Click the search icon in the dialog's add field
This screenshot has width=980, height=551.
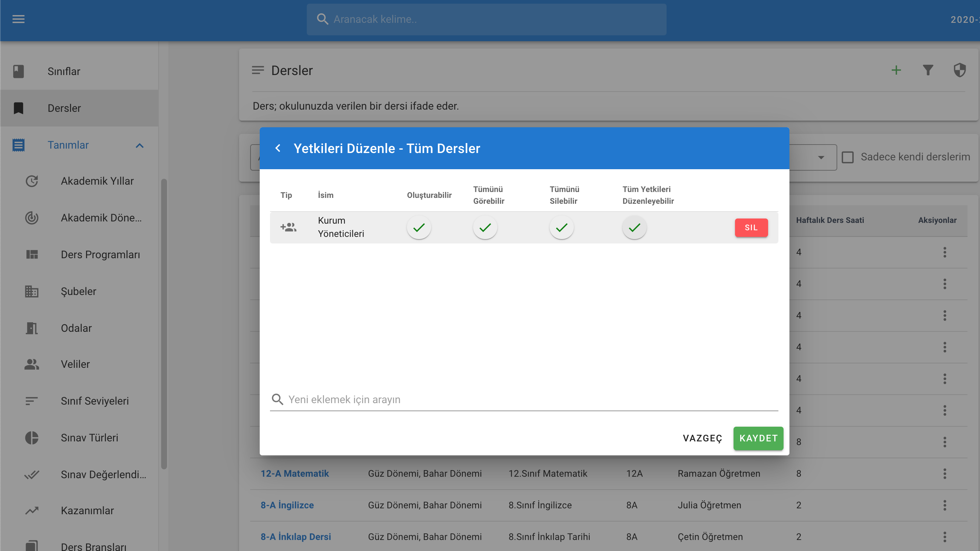[x=277, y=400]
